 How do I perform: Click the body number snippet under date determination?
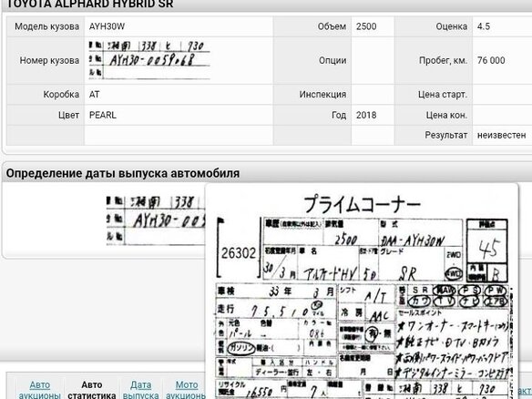tap(156, 220)
